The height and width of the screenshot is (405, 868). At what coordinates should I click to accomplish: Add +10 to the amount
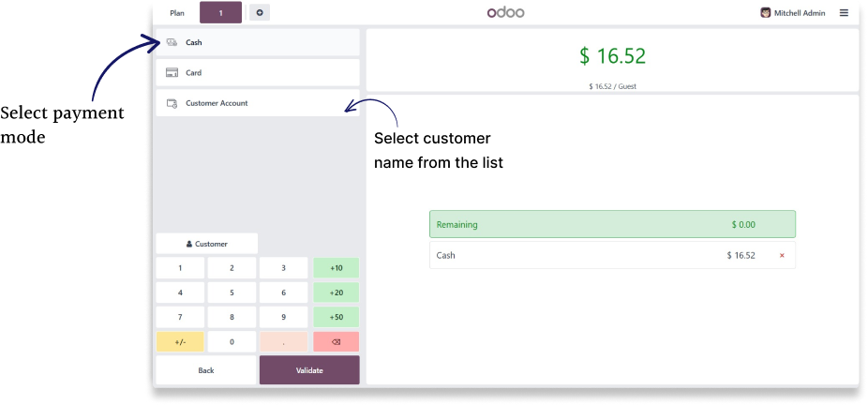click(x=336, y=268)
